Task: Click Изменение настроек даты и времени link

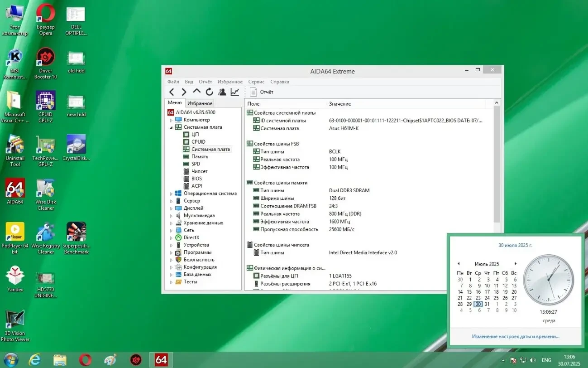Action: [516, 337]
